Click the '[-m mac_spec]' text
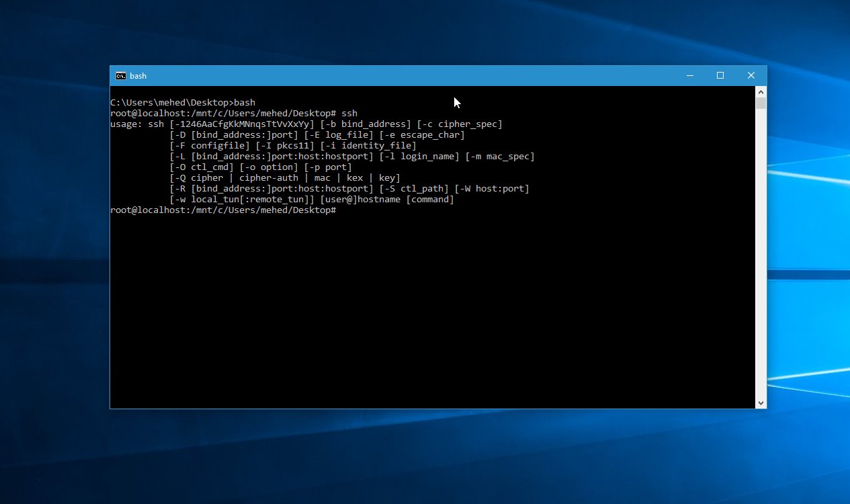 tap(500, 157)
